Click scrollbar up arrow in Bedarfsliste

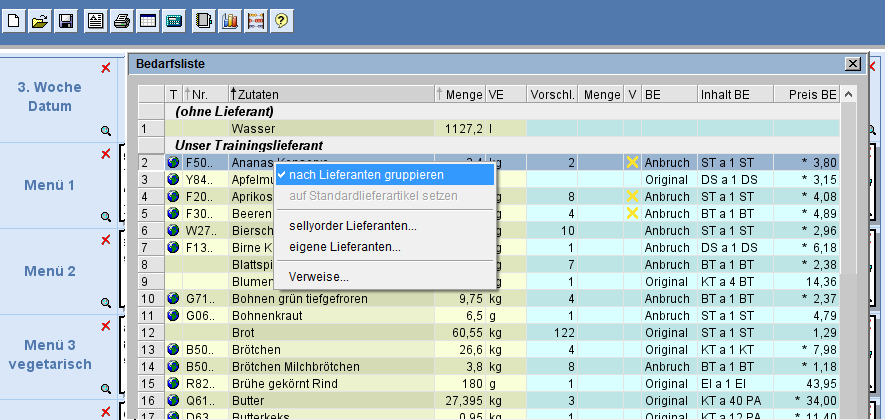click(849, 95)
